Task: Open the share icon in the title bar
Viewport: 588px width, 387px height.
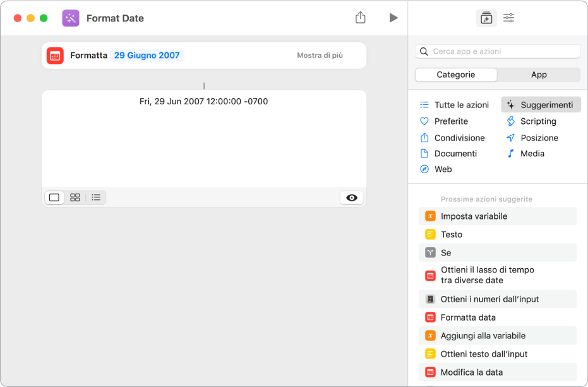Action: tap(361, 17)
